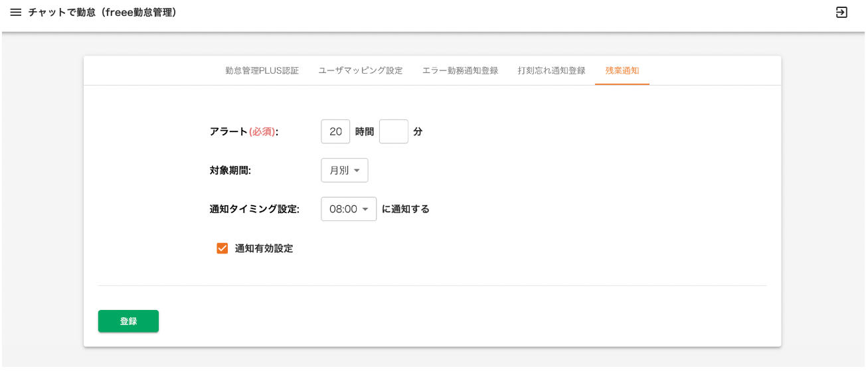Select the 打刻忘れ通知登録 tab
Viewport: 868px width, 371px height.
point(551,70)
